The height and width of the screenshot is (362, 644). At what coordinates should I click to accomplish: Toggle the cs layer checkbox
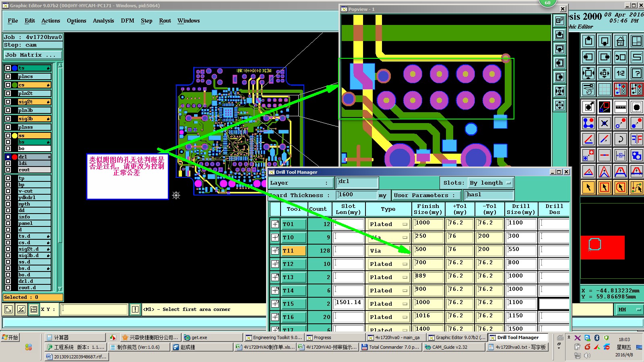point(8,85)
